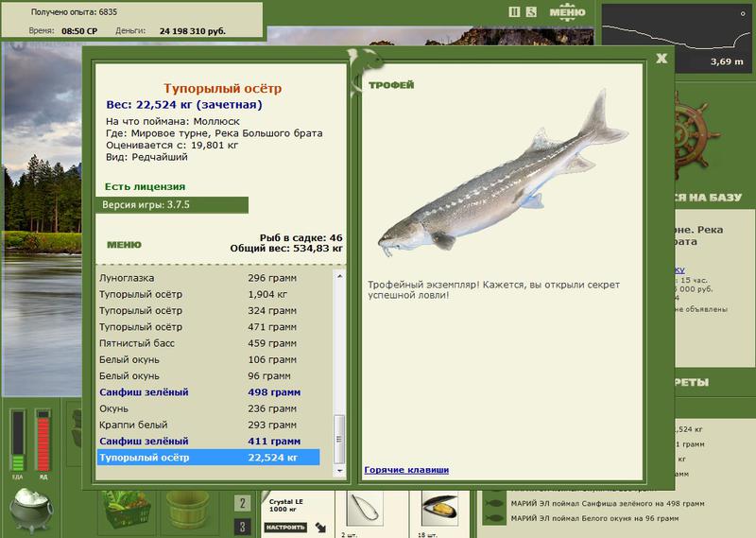Click Crystal LE 1000 кг tackle label
Image resolution: width=756 pixels, height=538 pixels.
pyautogui.click(x=286, y=506)
